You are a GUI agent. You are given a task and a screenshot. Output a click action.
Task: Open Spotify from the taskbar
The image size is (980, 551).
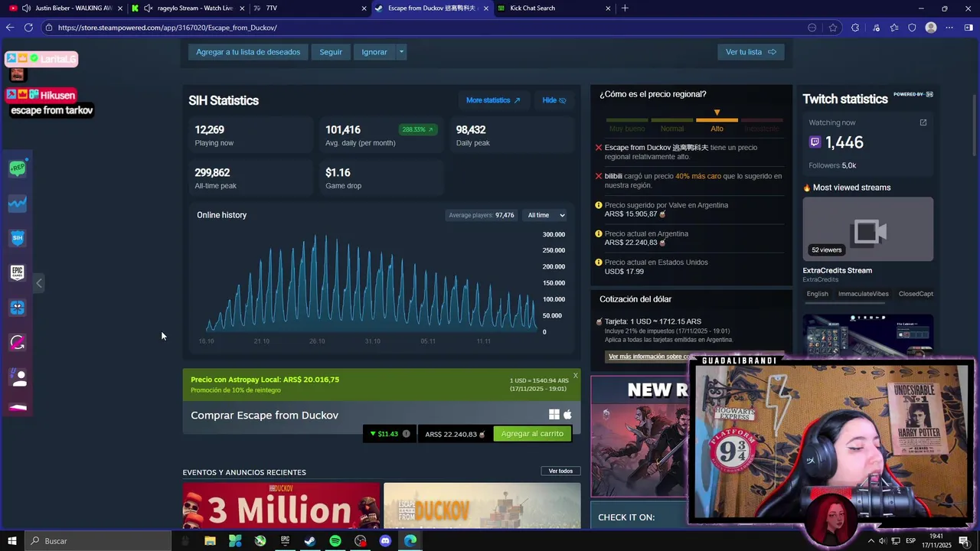[335, 541]
